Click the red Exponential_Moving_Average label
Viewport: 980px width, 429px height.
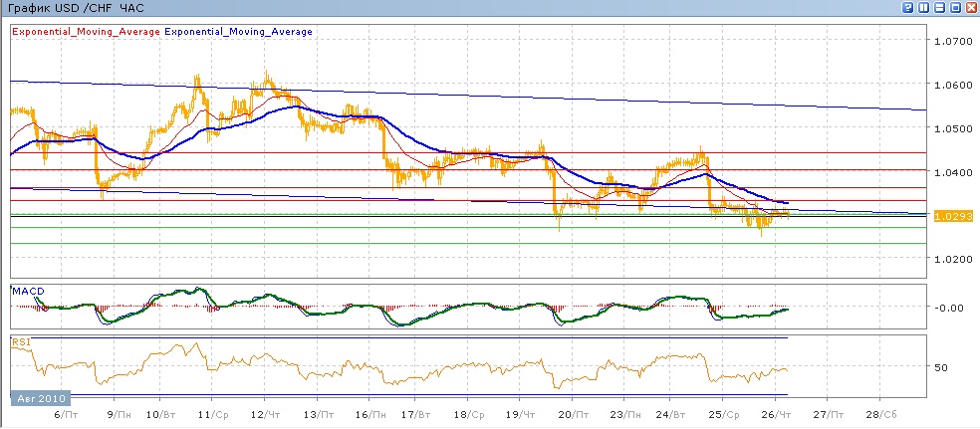(x=86, y=32)
